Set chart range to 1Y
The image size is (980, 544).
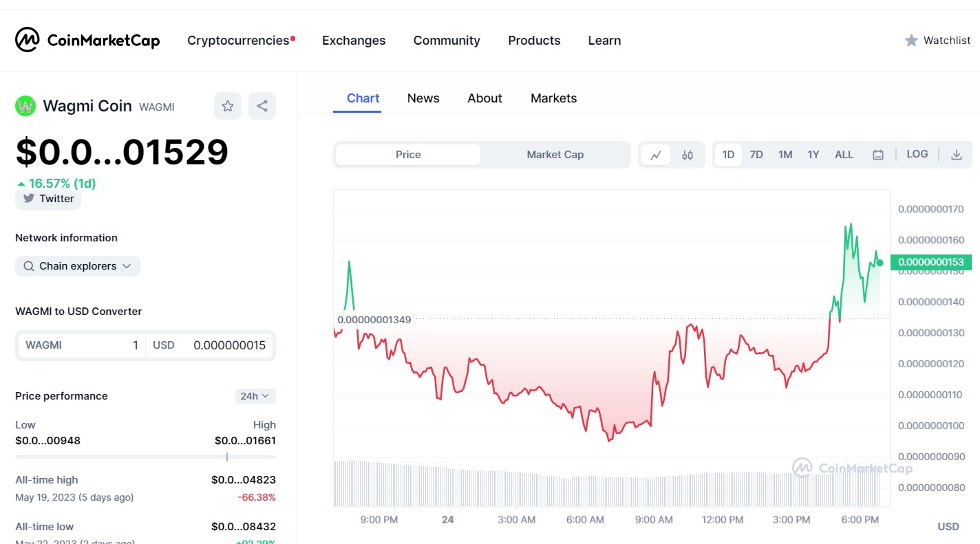pyautogui.click(x=813, y=155)
